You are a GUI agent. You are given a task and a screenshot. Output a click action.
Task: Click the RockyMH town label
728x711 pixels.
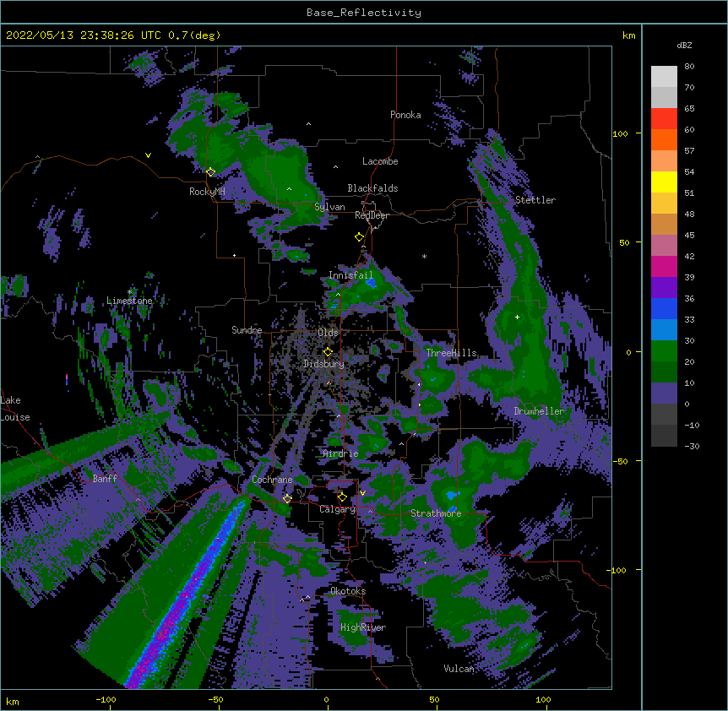[207, 192]
